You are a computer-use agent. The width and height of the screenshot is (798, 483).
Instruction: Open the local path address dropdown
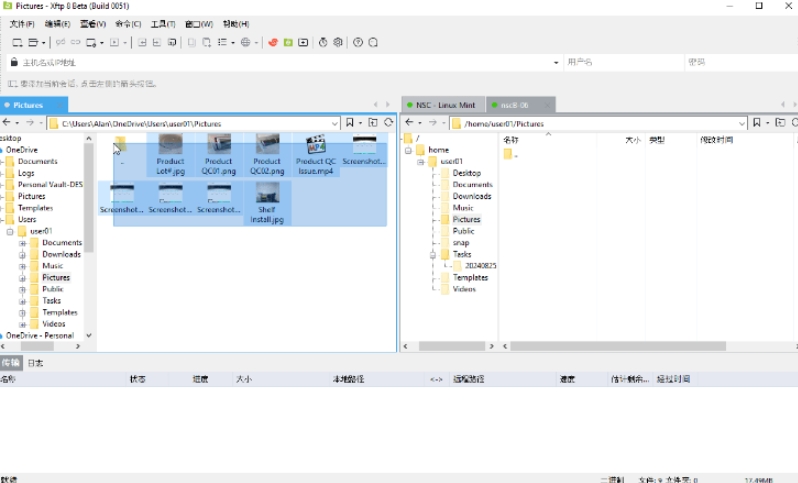pyautogui.click(x=335, y=123)
